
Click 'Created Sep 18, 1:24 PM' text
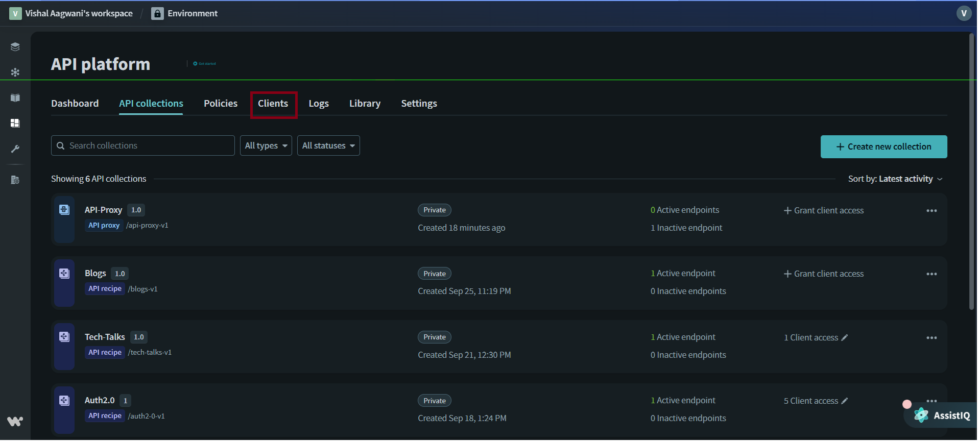462,418
